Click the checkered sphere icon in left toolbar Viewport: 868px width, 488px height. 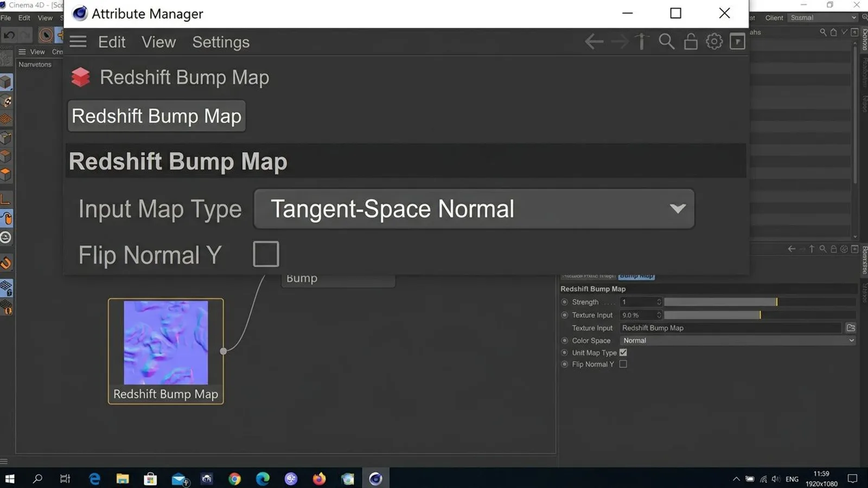6,101
